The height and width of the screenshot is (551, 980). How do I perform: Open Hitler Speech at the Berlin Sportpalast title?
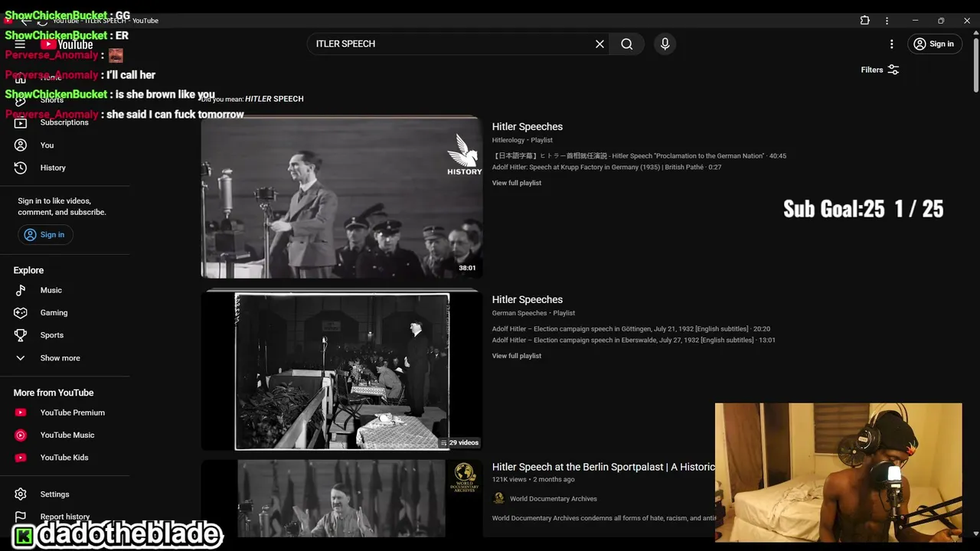coord(603,467)
